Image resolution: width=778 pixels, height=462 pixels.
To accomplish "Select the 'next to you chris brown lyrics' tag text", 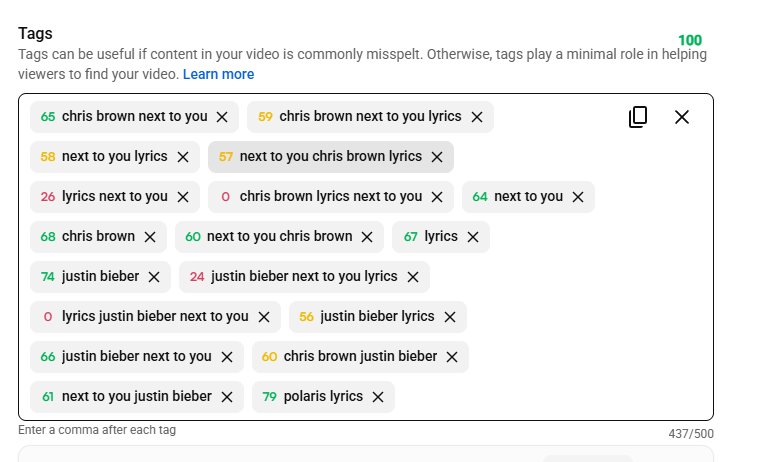I will 331,156.
